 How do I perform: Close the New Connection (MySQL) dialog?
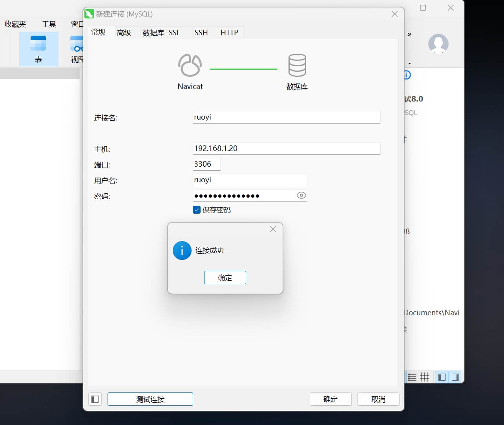[395, 14]
